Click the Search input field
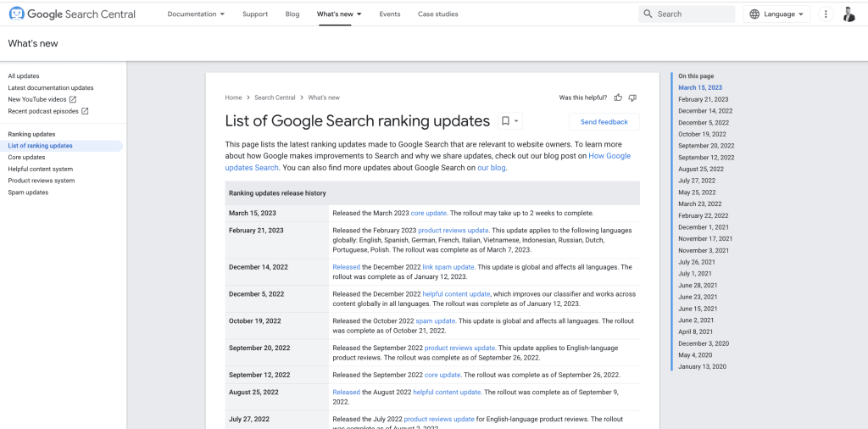Image resolution: width=868 pixels, height=429 pixels. coord(687,14)
